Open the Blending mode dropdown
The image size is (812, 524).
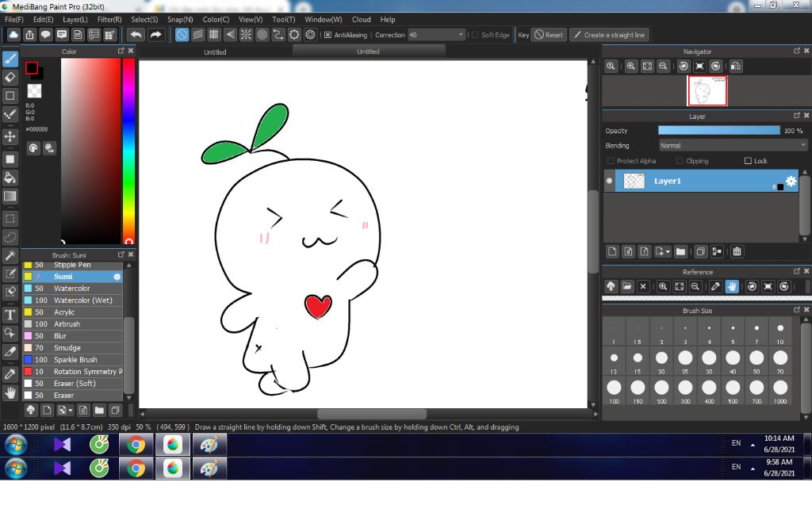[x=733, y=146]
